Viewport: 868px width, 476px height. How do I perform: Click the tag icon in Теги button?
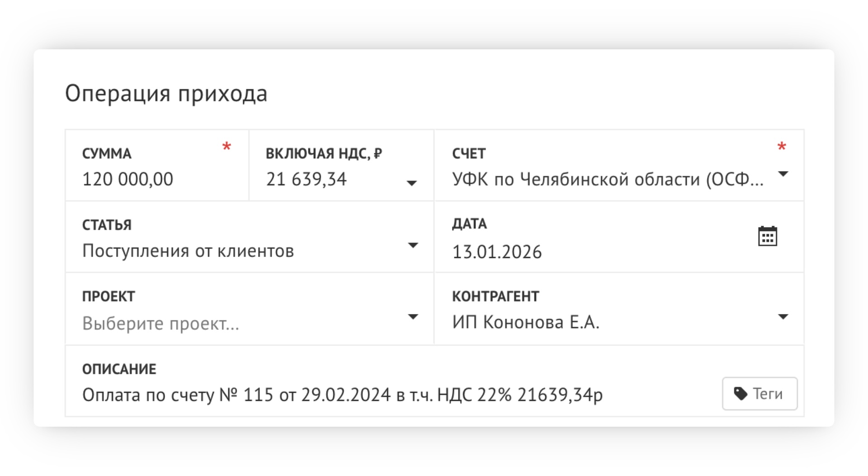pos(740,394)
